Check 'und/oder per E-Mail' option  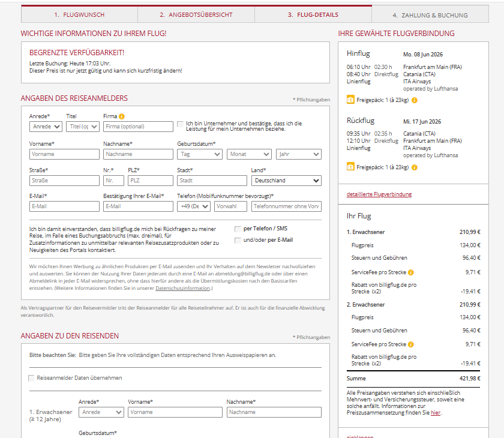[x=238, y=241]
